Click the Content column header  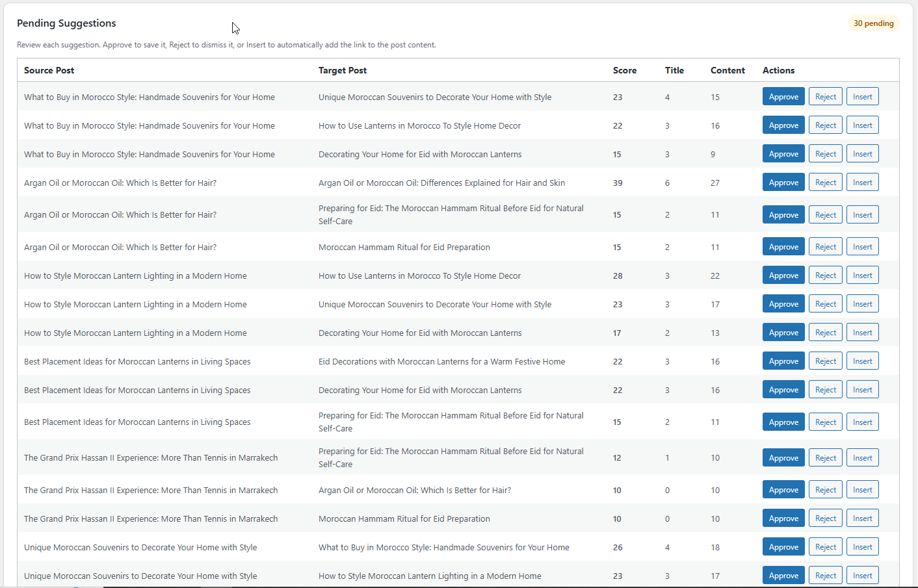coord(728,70)
